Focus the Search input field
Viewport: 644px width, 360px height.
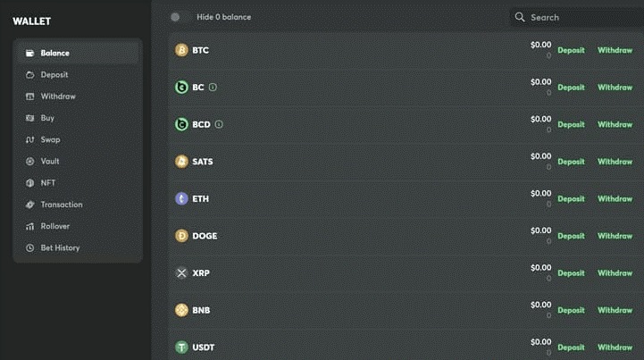point(581,17)
